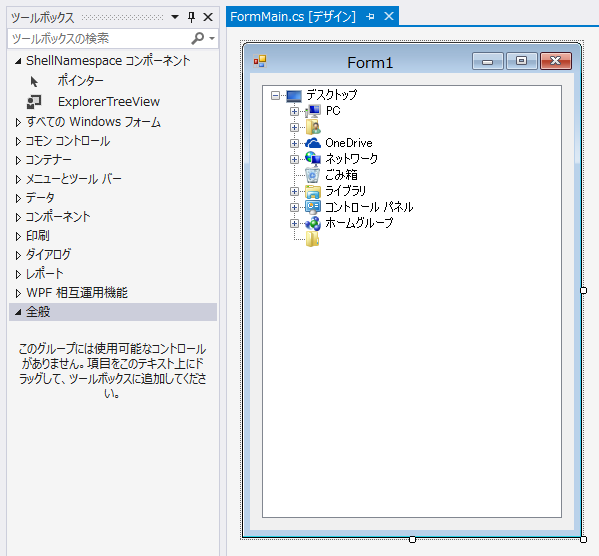Click the OneDrive cloud icon
This screenshot has height=556, width=599.
[313, 143]
